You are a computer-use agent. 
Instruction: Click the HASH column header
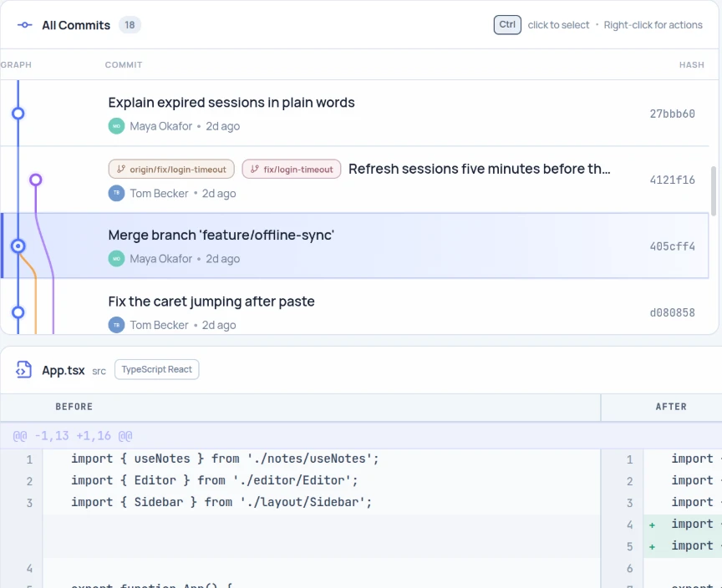(692, 65)
